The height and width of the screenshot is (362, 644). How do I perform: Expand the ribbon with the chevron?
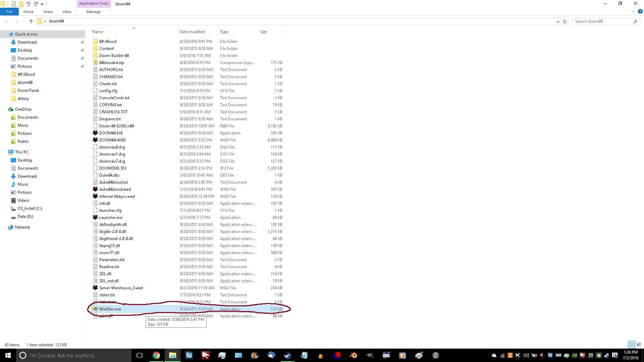pos(633,12)
